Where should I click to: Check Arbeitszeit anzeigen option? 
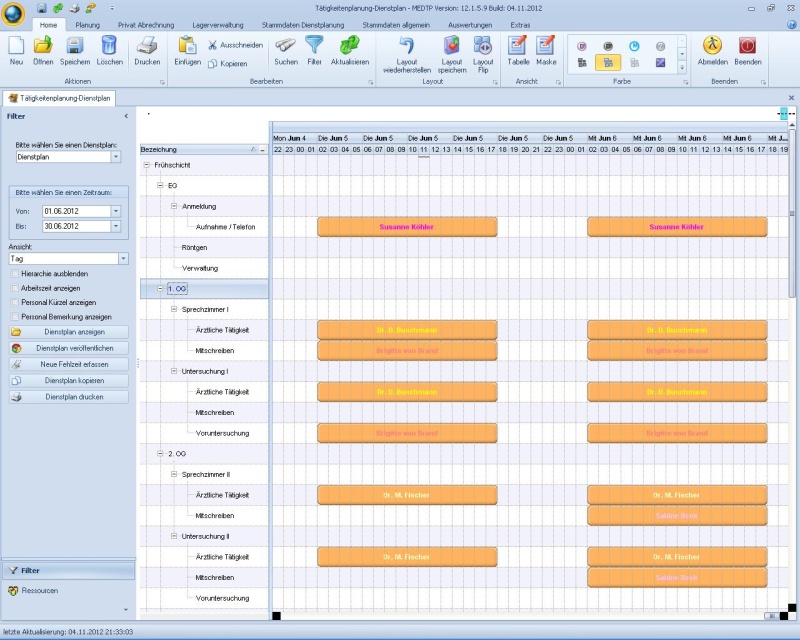click(14, 288)
